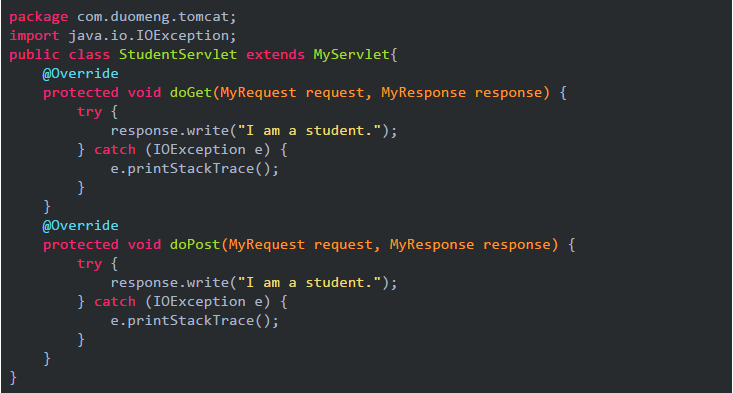Click the extends keyword
733x393 pixels.
click(x=275, y=55)
